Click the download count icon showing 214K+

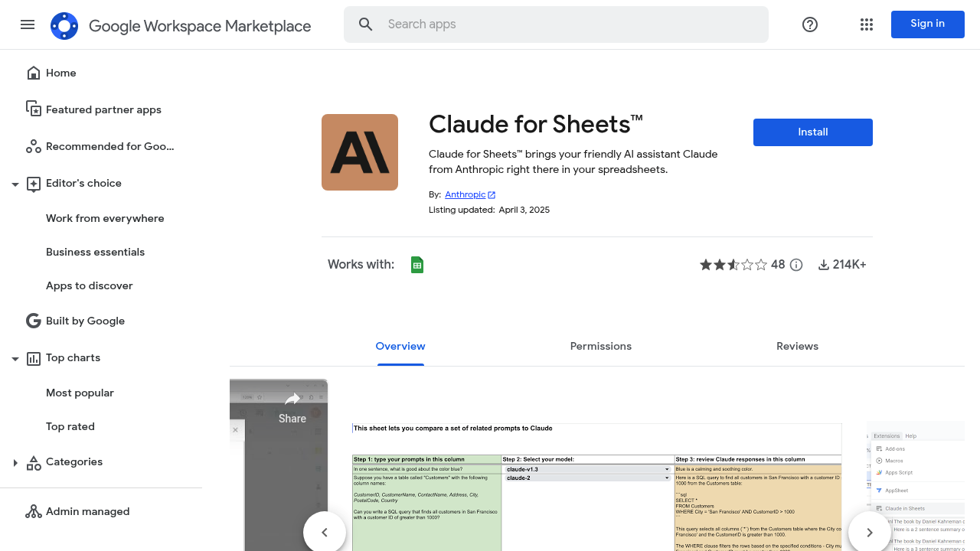coord(823,264)
